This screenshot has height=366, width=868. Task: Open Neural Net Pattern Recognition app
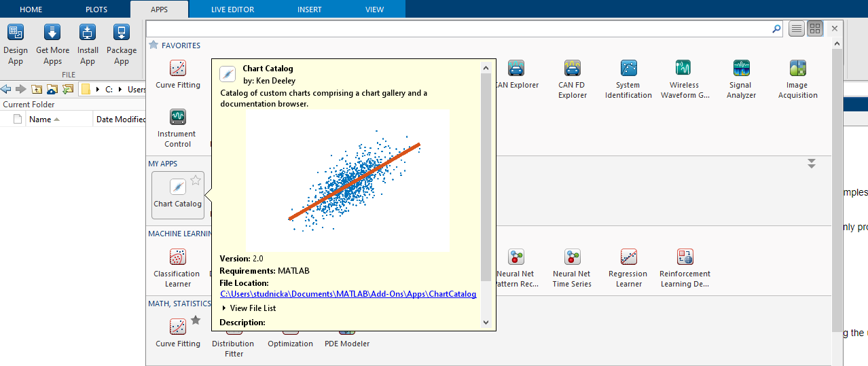(516, 268)
